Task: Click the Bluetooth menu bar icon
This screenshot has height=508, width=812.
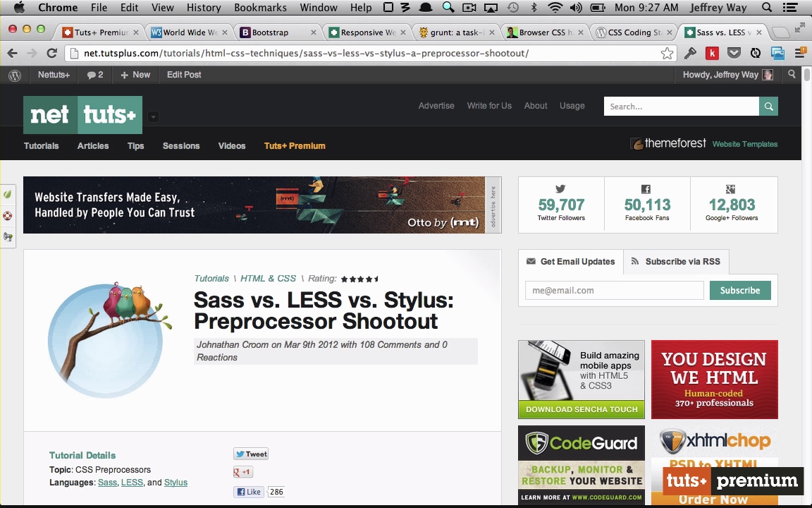Action: click(x=534, y=7)
